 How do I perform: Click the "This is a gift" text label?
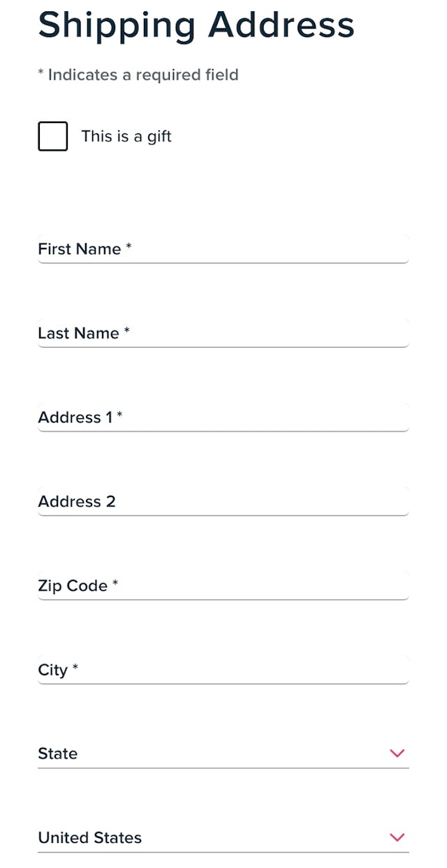(x=126, y=136)
